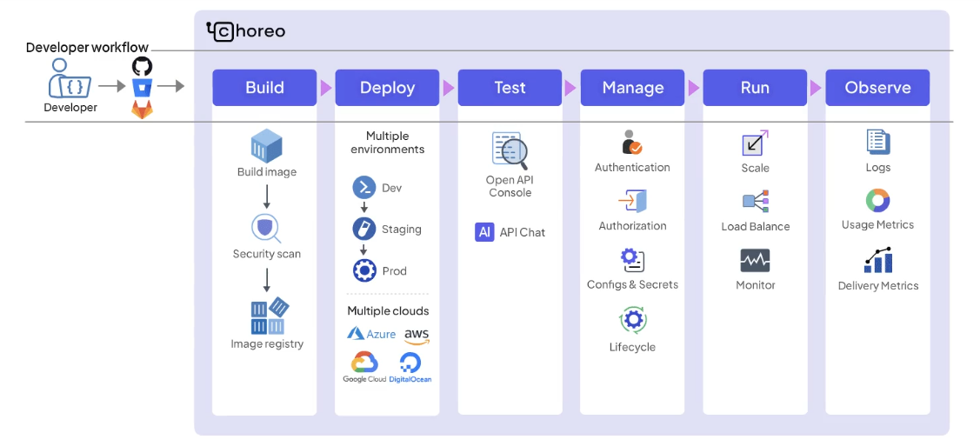
Task: Click the AI badge beside API Chat
Action: coord(484,232)
